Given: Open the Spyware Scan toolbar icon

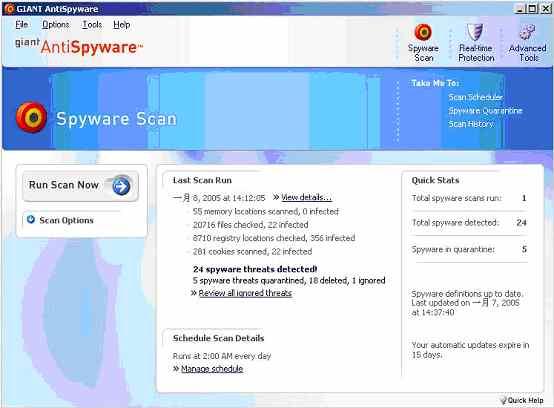Looking at the screenshot, I should (x=423, y=32).
